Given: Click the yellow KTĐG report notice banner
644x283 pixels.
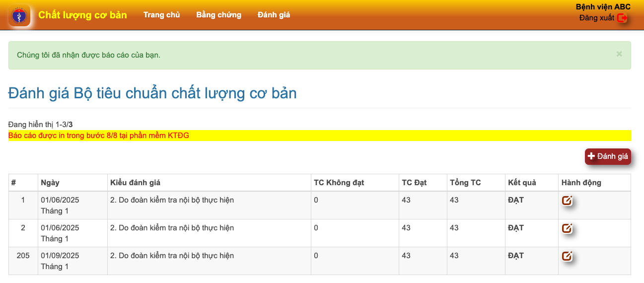Looking at the screenshot, I should tap(319, 136).
